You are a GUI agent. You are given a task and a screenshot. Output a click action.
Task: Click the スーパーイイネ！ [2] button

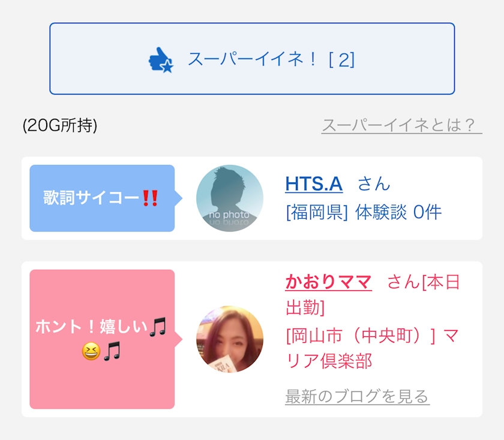tap(252, 59)
